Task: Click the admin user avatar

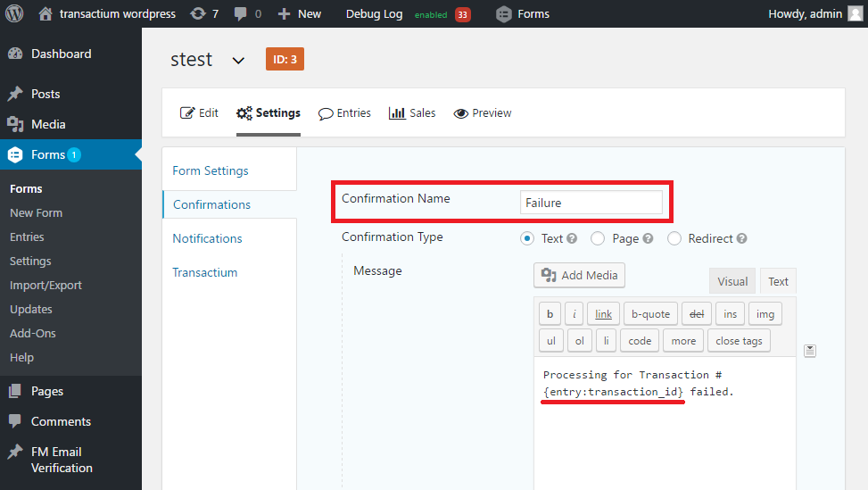Action: coord(856,14)
